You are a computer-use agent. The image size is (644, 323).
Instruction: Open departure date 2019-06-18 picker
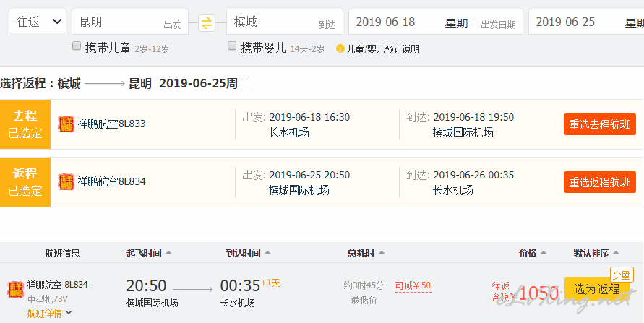(436, 22)
